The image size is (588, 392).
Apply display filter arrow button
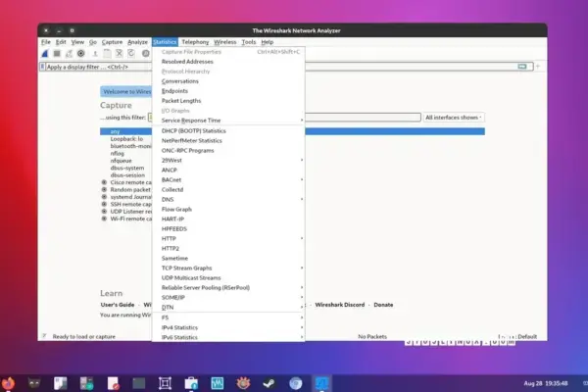[522, 67]
